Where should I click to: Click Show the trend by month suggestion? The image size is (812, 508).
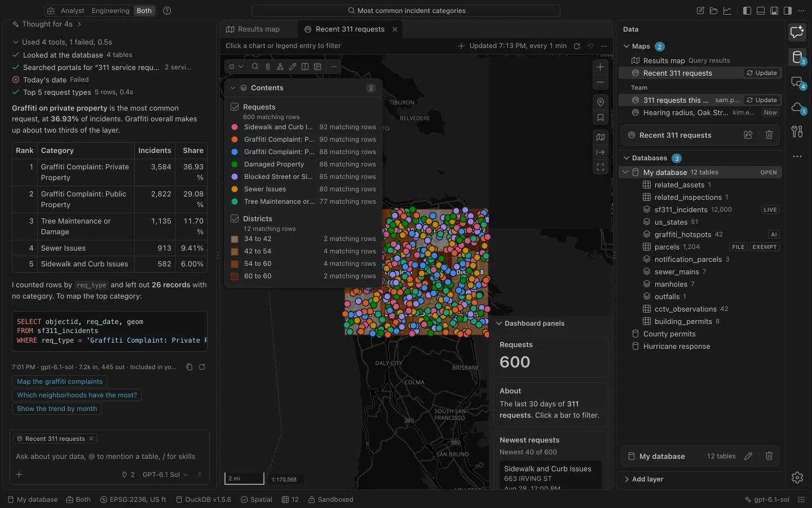tap(57, 409)
